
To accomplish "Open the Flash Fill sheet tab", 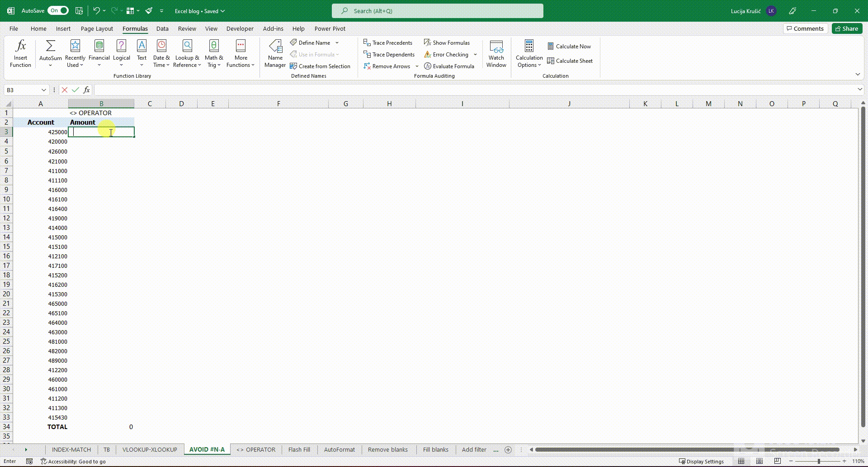I will click(299, 449).
